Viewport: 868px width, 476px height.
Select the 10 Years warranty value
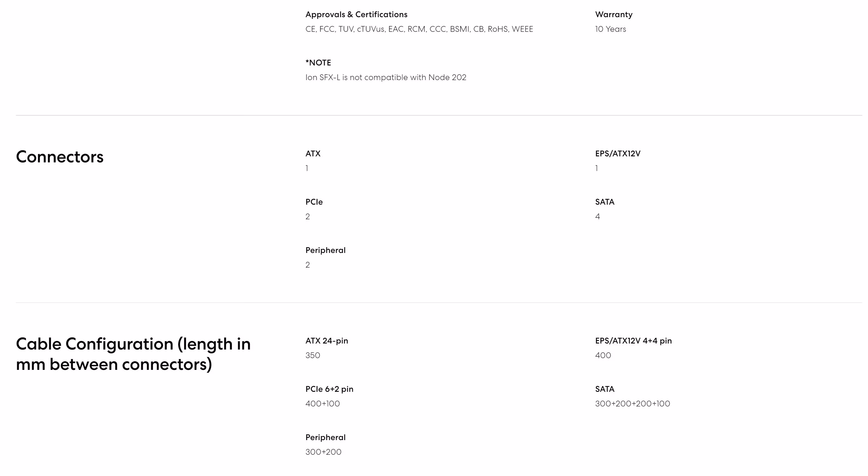click(x=611, y=29)
